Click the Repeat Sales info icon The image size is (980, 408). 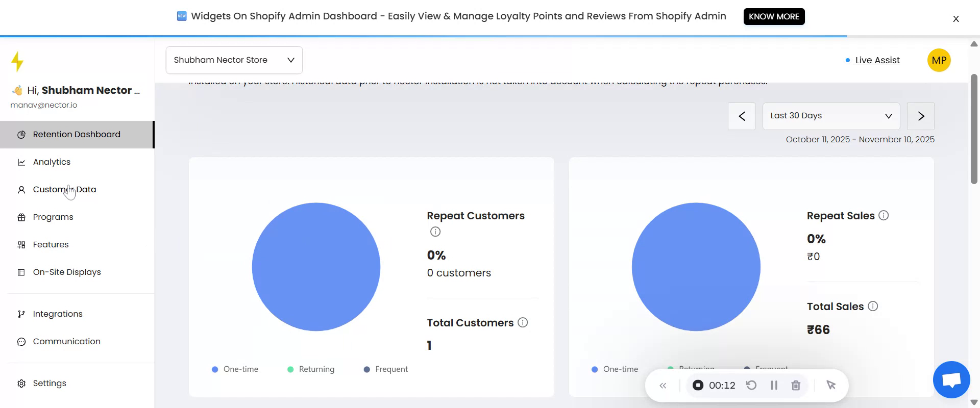[x=884, y=216]
